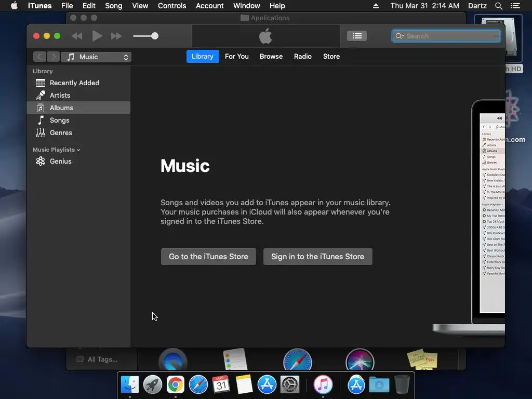Open Stickies in the Applications Finder window
The height and width of the screenshot is (399, 532).
tap(422, 359)
